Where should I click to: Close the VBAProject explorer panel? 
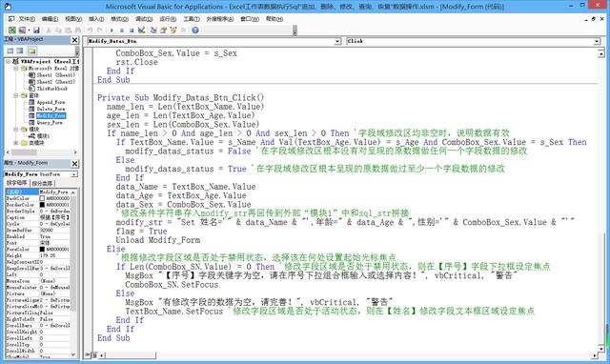click(74, 40)
